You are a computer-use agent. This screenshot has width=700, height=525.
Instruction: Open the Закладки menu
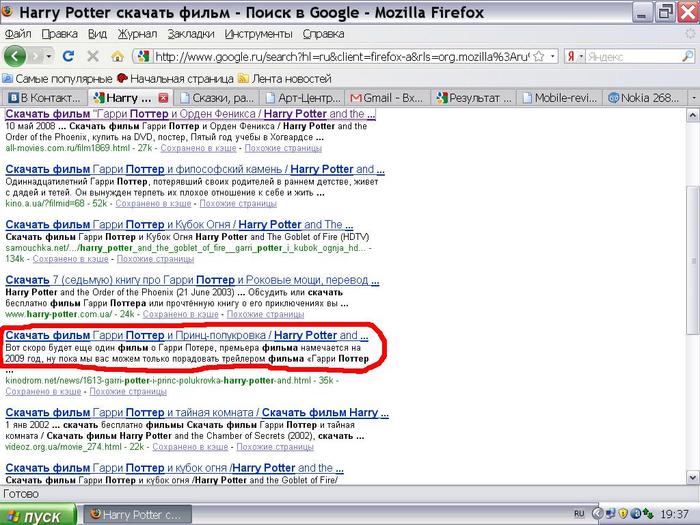[191, 34]
